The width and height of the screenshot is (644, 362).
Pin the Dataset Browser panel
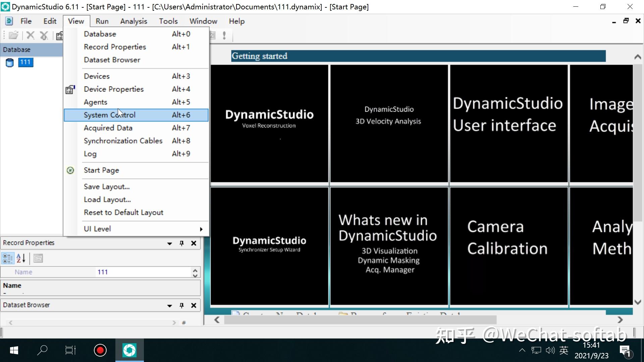pos(181,305)
